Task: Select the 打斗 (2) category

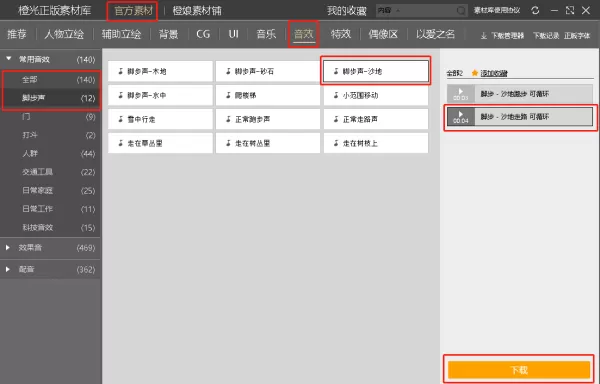Action: [51, 135]
